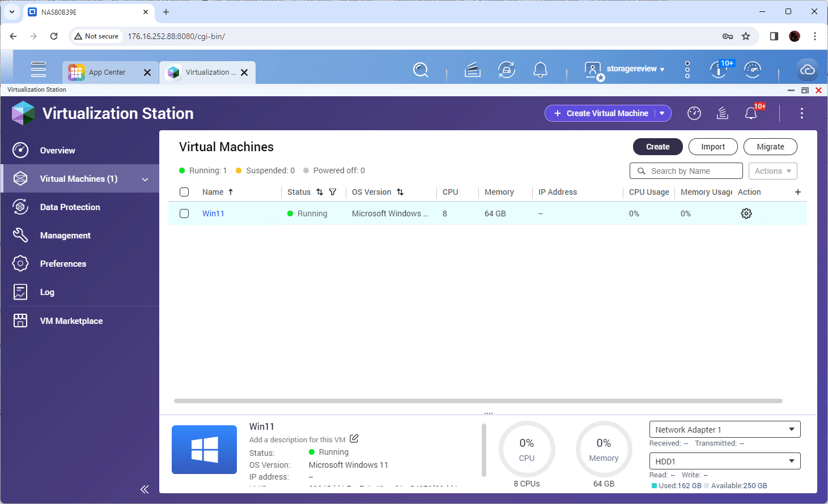Click the Search by Name field
Viewport: 828px width, 504px height.
686,171
